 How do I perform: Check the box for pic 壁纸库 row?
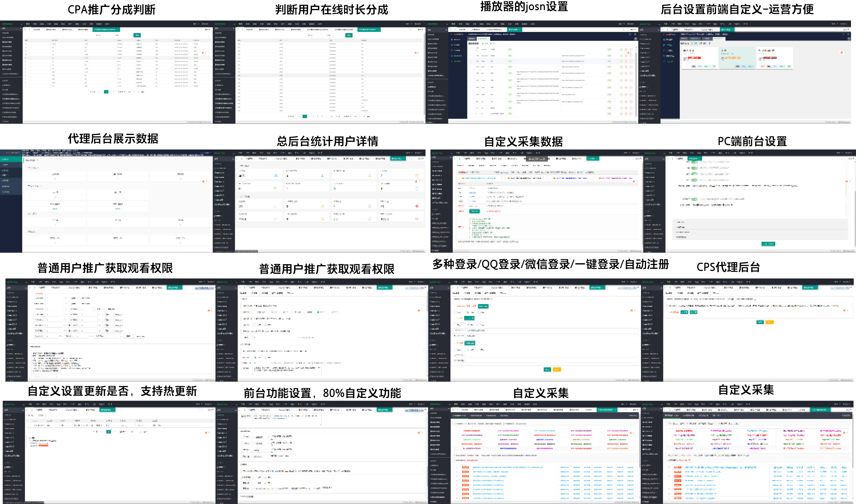pos(470,108)
